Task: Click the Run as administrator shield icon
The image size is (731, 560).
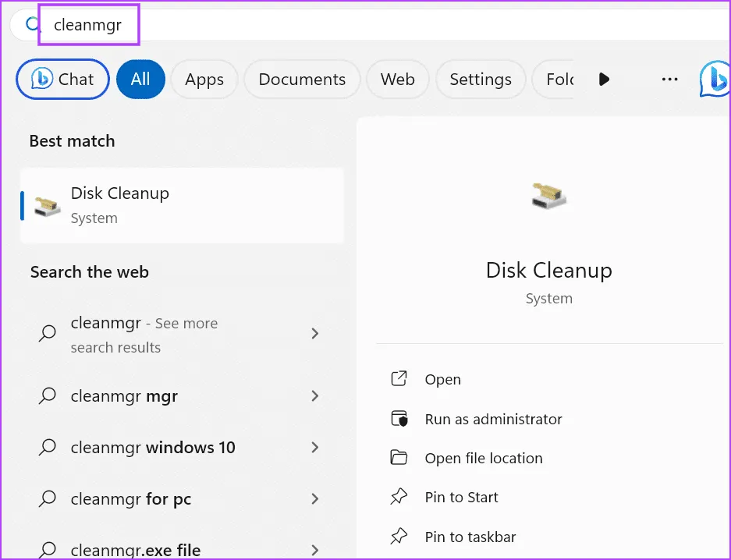Action: 399,419
